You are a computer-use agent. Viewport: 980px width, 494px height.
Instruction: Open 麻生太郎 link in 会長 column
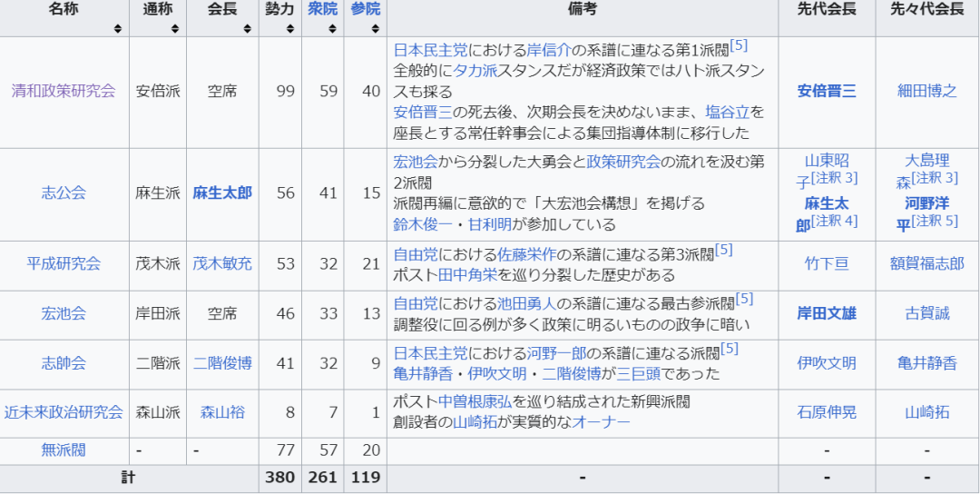222,193
